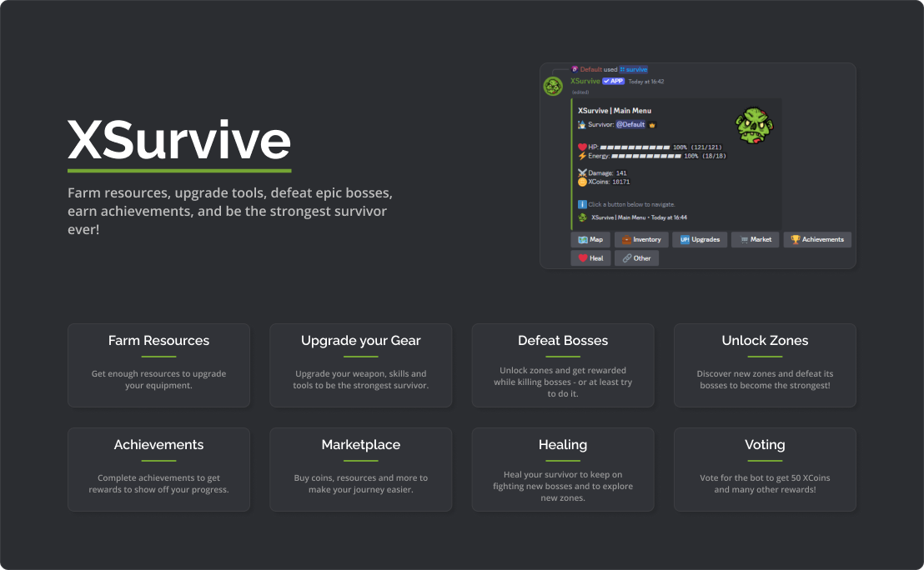The height and width of the screenshot is (570, 924).
Task: Click the crown icon next to @Default
Action: [x=652, y=124]
